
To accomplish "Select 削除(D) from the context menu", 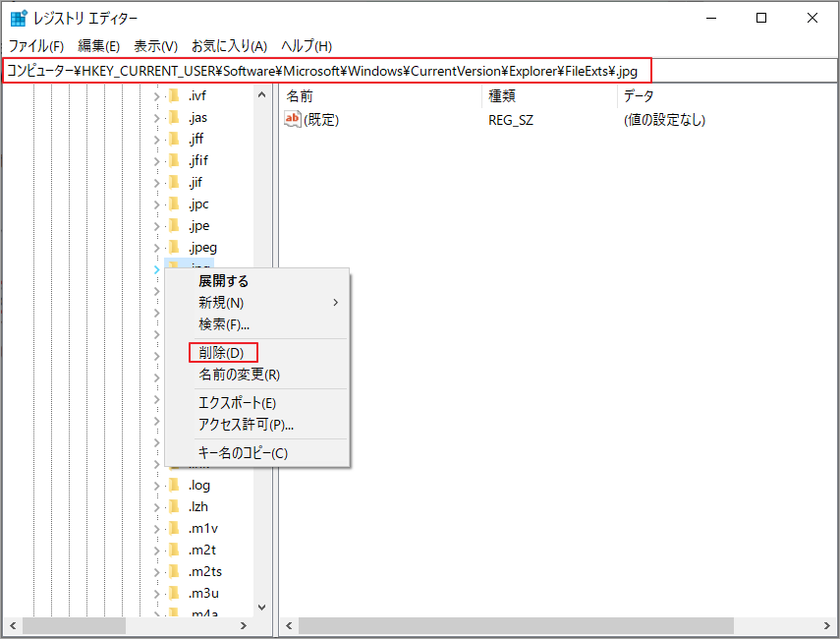I will pos(224,352).
